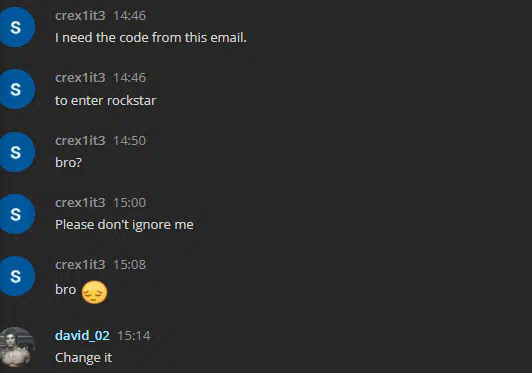Viewport: 532px width, 373px height.
Task: Open the david_02 username link
Action: tap(82, 335)
